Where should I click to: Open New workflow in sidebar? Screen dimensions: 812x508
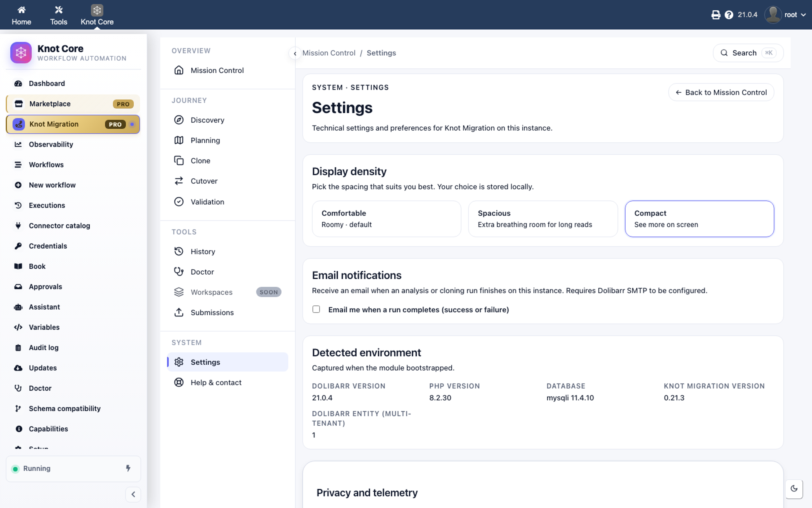[73, 185]
